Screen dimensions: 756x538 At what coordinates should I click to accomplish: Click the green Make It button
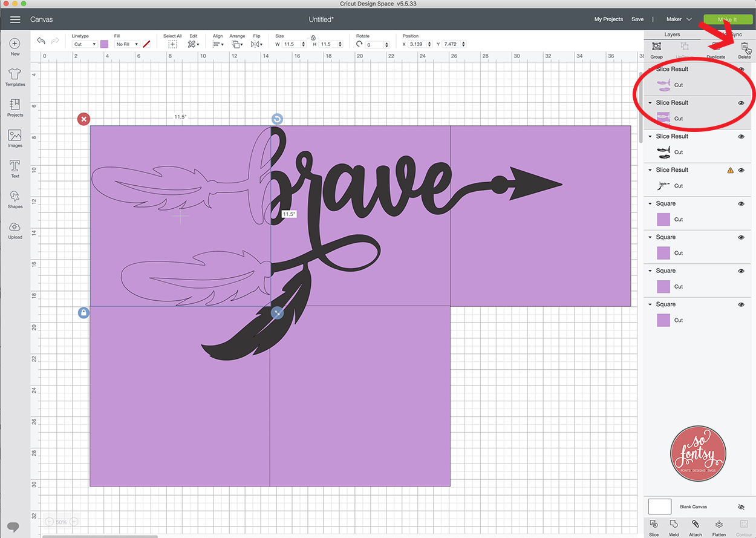tap(728, 19)
